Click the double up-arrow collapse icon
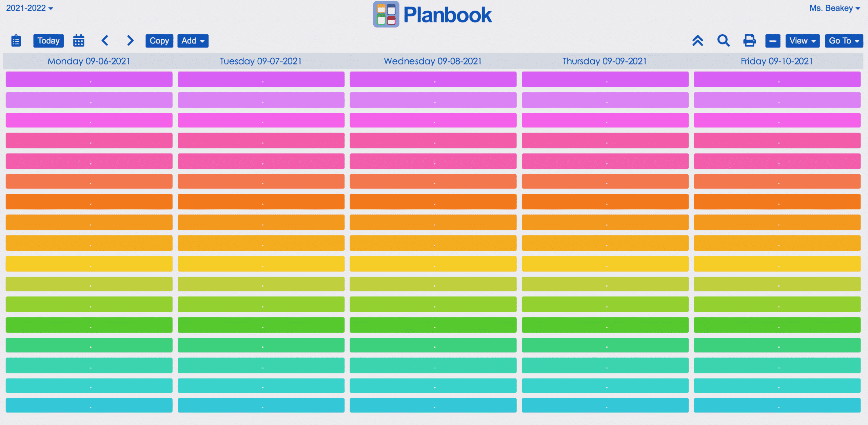The image size is (868, 425). pyautogui.click(x=697, y=41)
